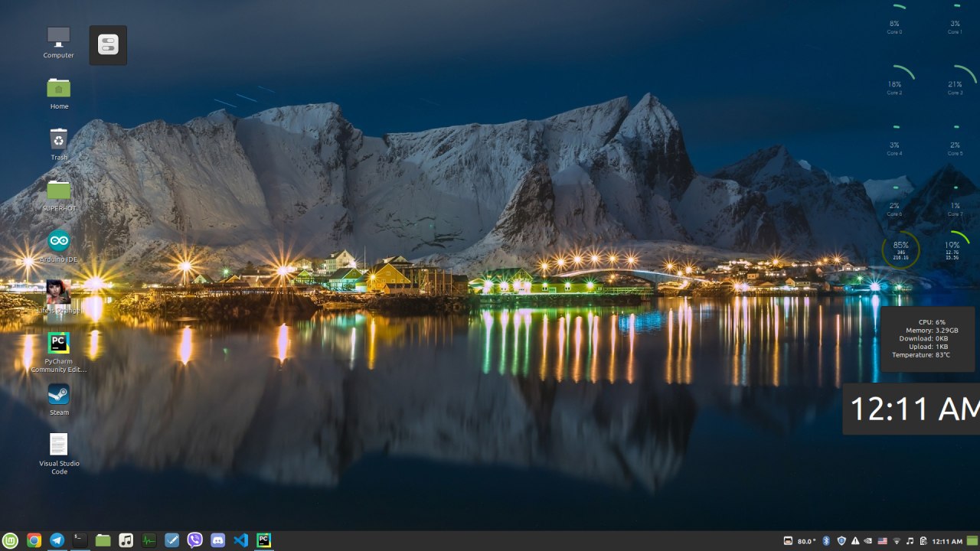The height and width of the screenshot is (551, 980).
Task: Launch the music player from the panel
Action: 126,540
